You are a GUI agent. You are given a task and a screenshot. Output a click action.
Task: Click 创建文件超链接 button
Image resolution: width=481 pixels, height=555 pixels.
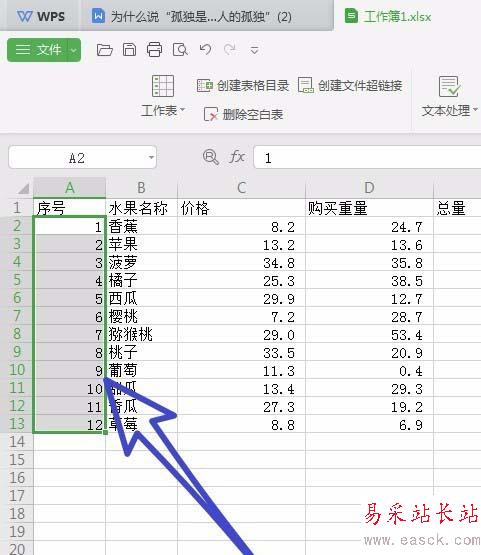click(x=350, y=86)
